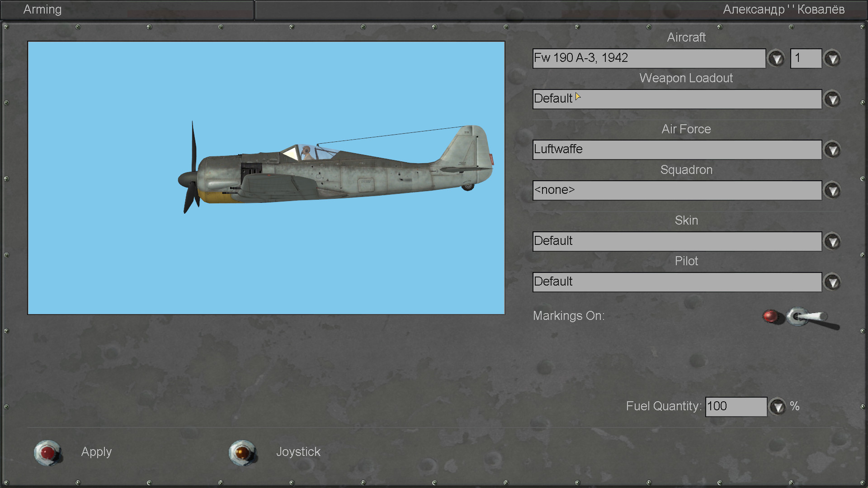The image size is (868, 488).
Task: Open the Air Force dropdown arrow
Action: tap(832, 150)
